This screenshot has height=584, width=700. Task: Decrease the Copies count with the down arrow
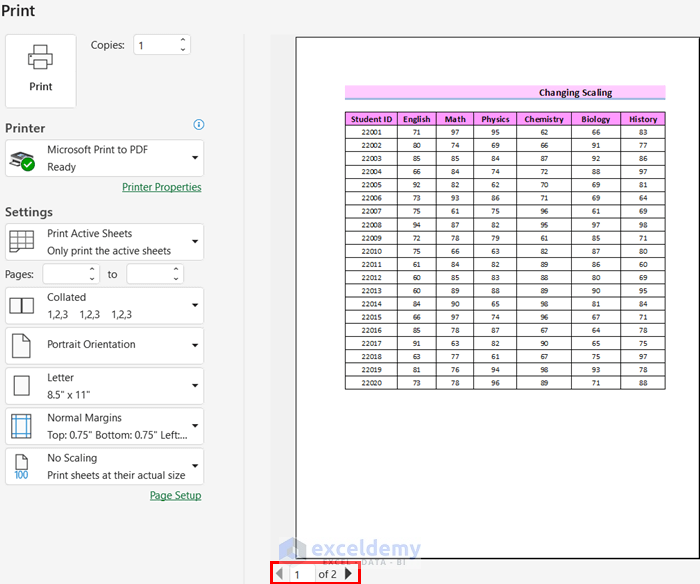point(183,50)
